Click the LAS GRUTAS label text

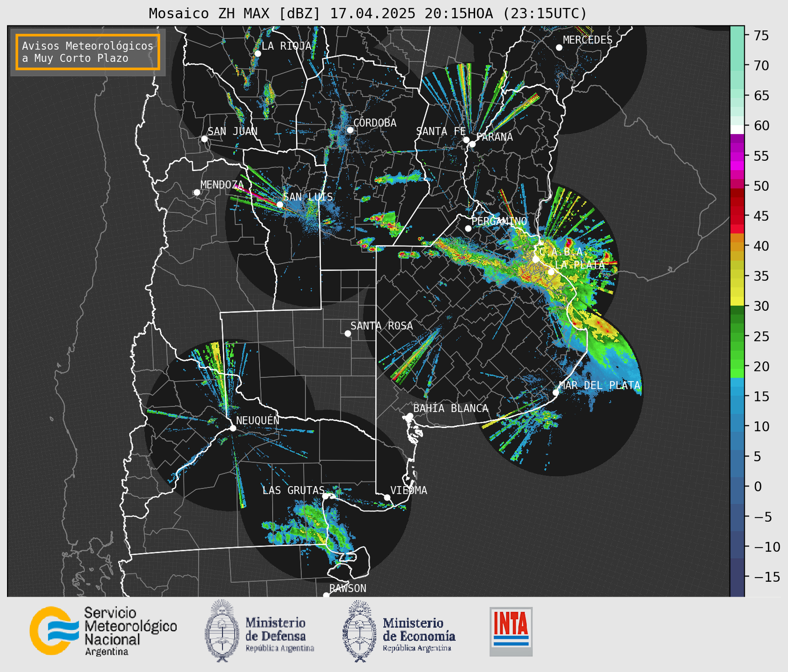point(293,490)
